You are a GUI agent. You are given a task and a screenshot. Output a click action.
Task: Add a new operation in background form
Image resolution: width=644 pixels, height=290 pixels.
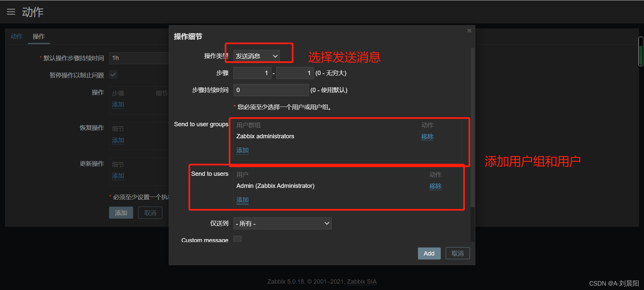pos(118,104)
